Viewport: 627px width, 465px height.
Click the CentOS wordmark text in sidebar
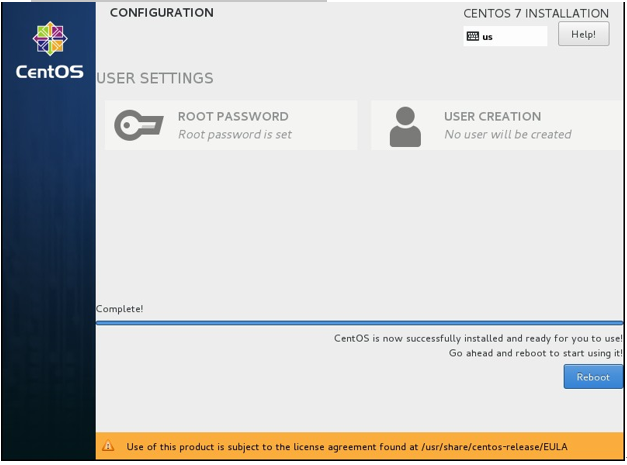[50, 72]
